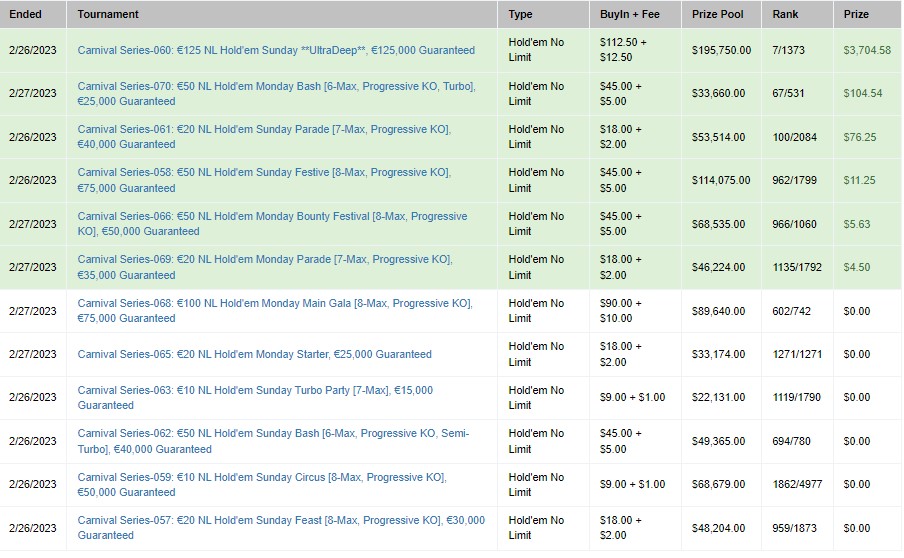The height and width of the screenshot is (558, 904).
Task: Open Carnival Series-059 Sunday Circus link
Action: click(x=262, y=484)
